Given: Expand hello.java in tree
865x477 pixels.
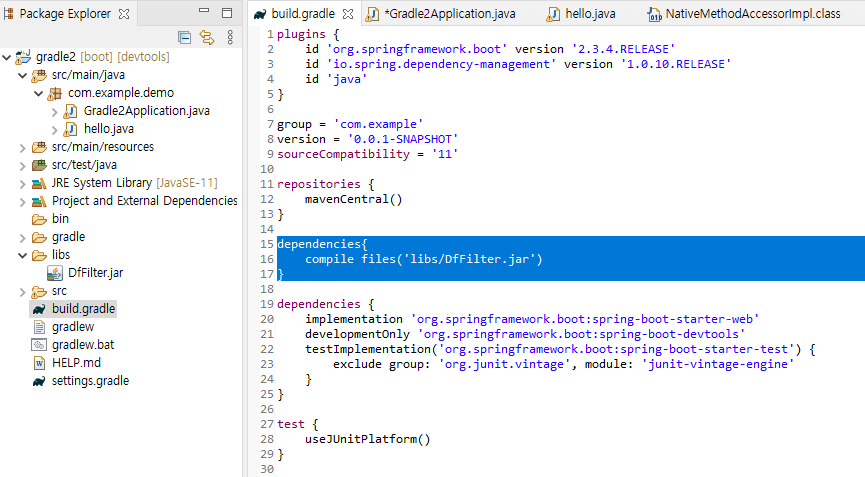Looking at the screenshot, I should click(54, 130).
